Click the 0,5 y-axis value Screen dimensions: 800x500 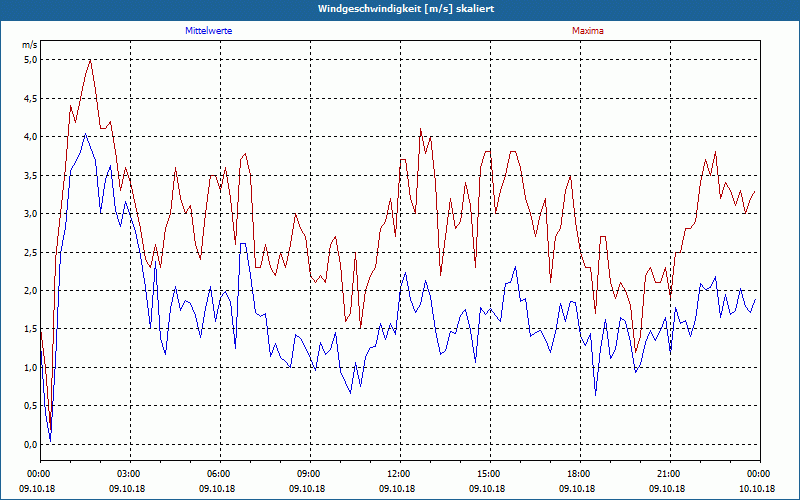31,406
